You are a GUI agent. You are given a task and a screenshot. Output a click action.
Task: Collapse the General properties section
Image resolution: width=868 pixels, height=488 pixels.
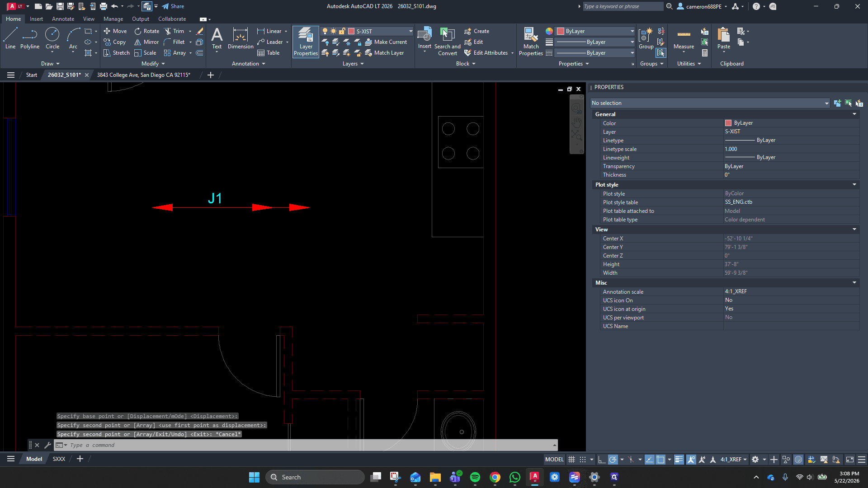click(854, 114)
